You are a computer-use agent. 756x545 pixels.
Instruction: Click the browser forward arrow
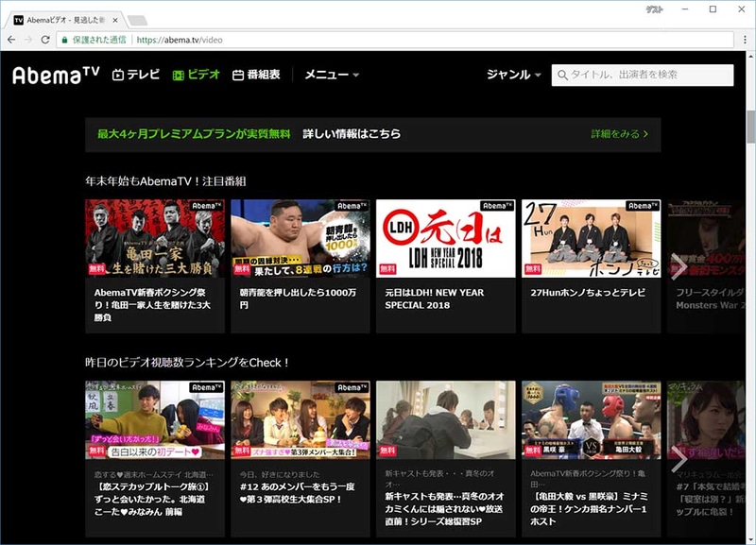coord(28,40)
